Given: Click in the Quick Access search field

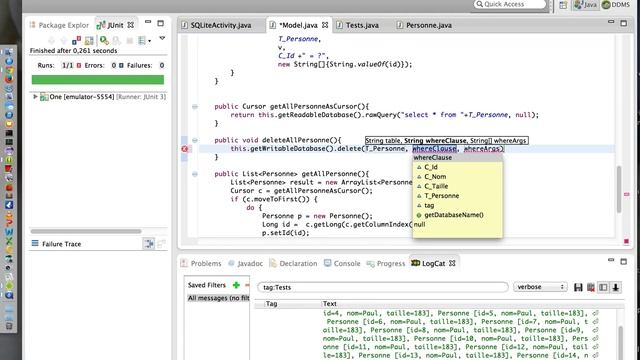Looking at the screenshot, I should pyautogui.click(x=510, y=4).
